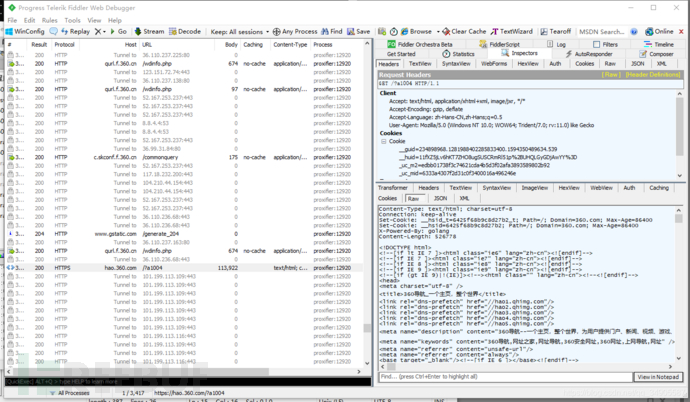Select the c.skconf.f.360.cn /commonquery session
The height and width of the screenshot is (402, 690).
(184, 157)
